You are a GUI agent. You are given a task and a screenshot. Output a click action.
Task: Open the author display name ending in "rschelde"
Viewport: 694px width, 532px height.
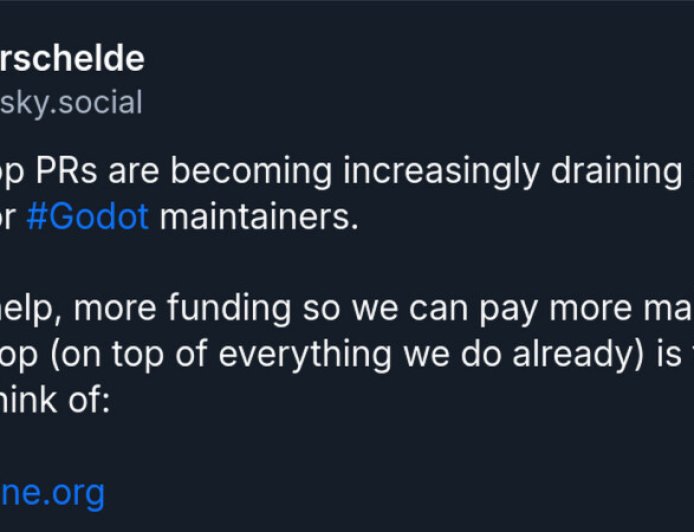pyautogui.click(x=72, y=59)
